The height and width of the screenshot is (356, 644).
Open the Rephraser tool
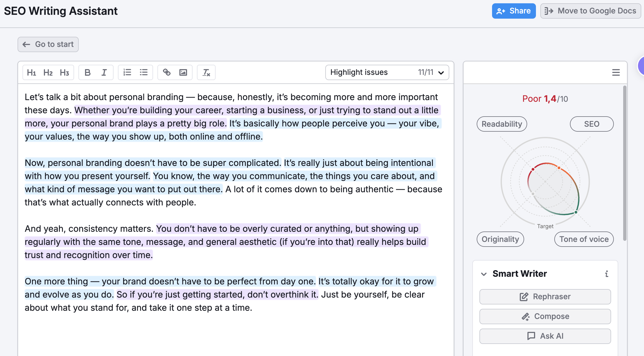tap(545, 296)
